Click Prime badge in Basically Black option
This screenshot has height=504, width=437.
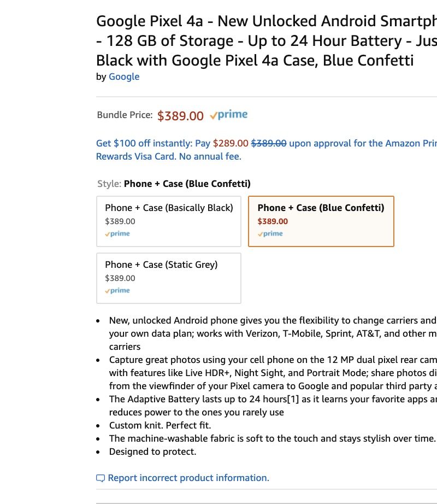pyautogui.click(x=117, y=234)
